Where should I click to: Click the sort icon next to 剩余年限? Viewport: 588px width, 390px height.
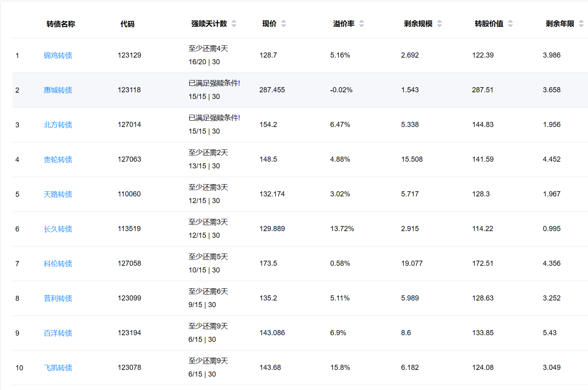[581, 24]
